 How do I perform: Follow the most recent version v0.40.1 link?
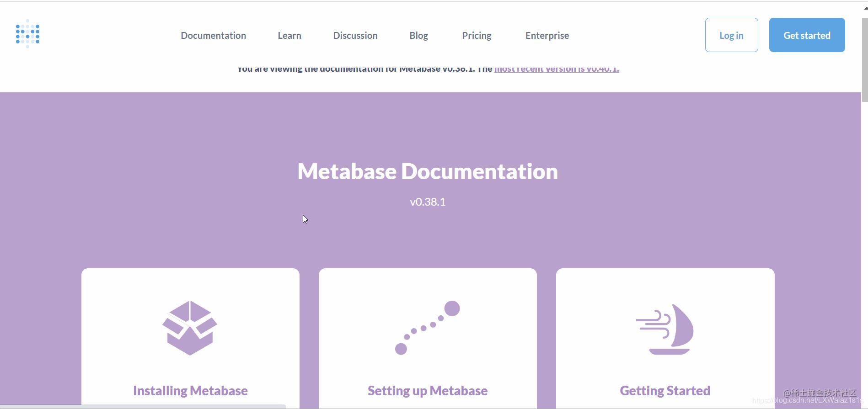[x=556, y=69]
